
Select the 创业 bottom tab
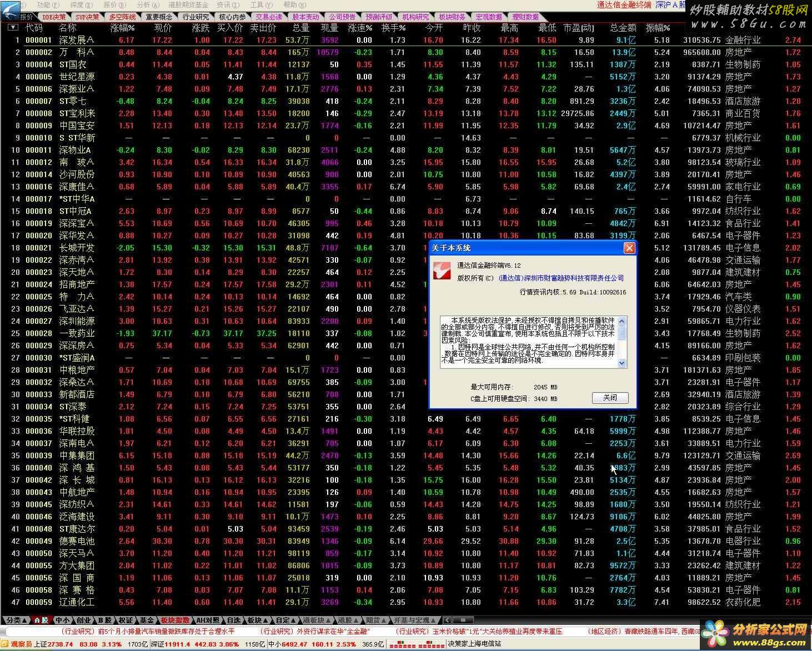pyautogui.click(x=83, y=620)
